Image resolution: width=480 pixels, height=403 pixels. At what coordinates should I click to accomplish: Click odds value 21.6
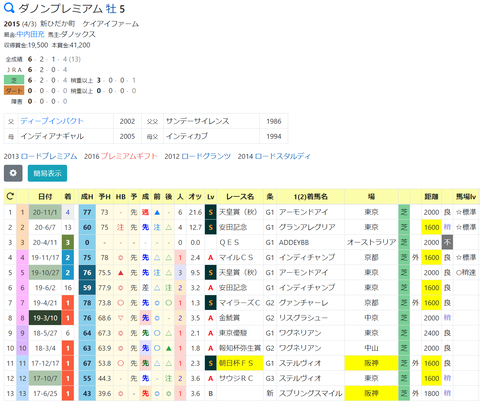(195, 212)
